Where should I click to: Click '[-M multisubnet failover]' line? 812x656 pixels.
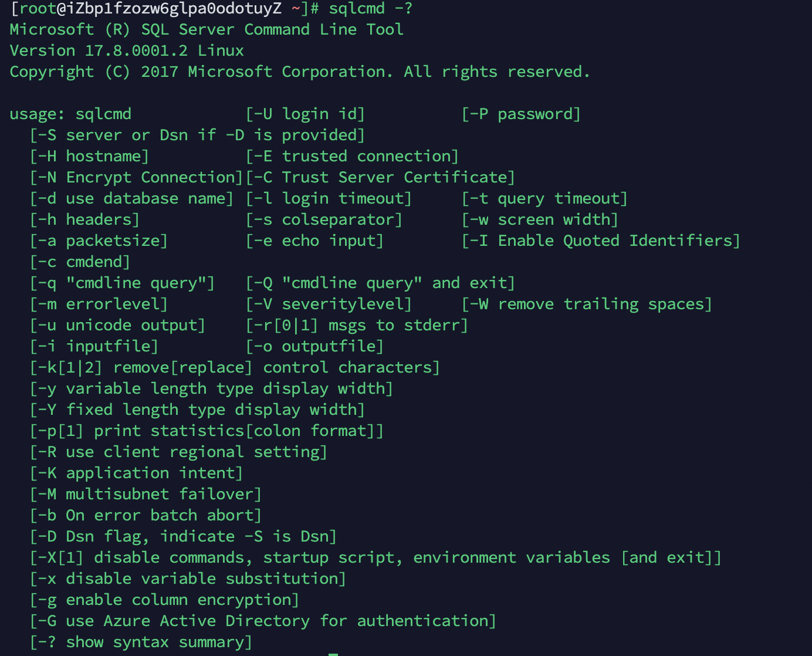click(146, 494)
